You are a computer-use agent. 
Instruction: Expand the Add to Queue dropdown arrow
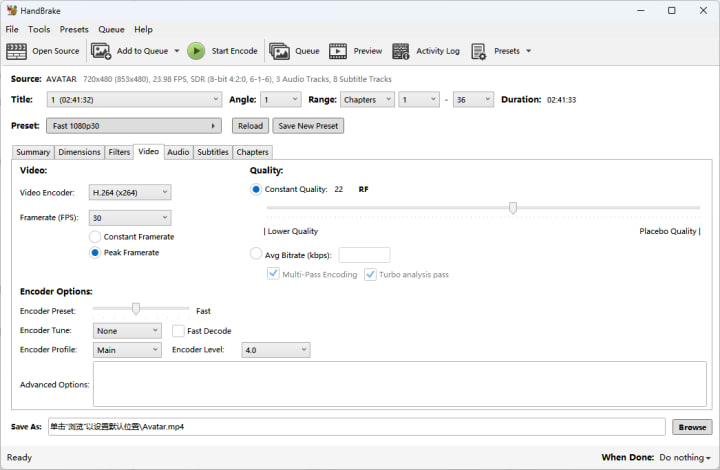[x=177, y=51]
